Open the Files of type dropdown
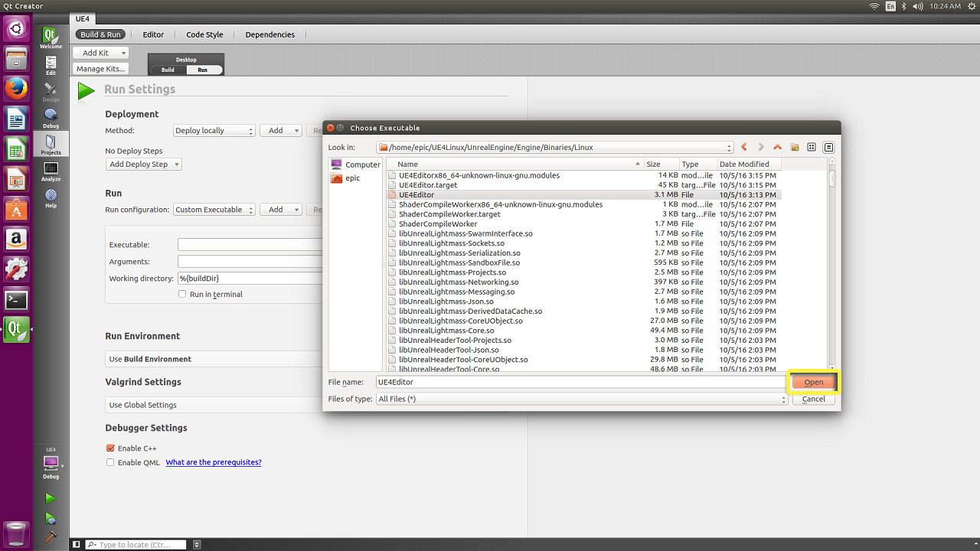The width and height of the screenshot is (980, 551). coord(783,399)
